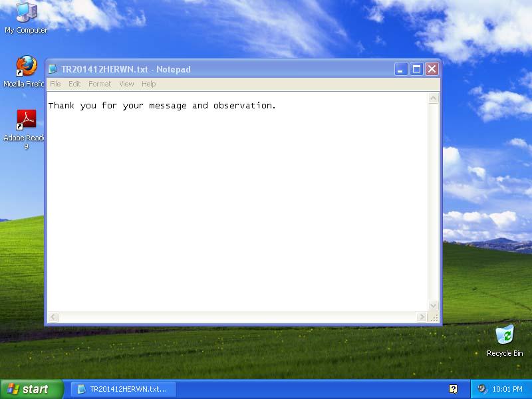Open the Help menu in Notepad
This screenshot has height=399, width=532.
(148, 84)
